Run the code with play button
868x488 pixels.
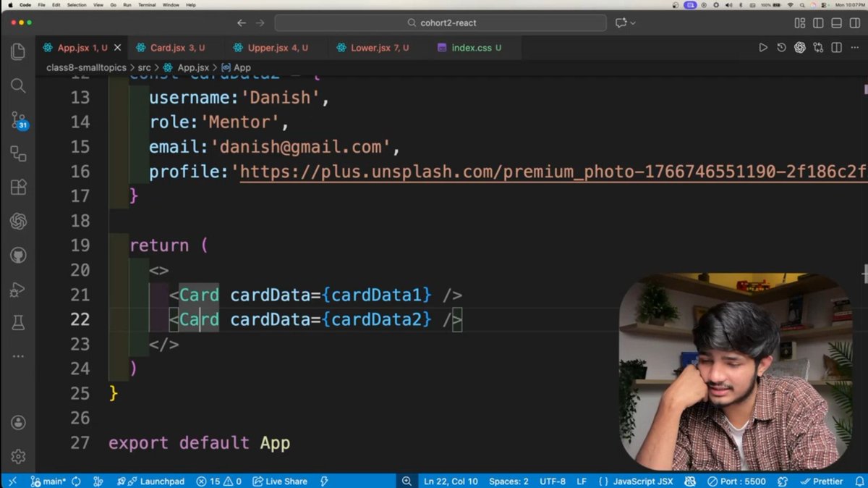tap(763, 48)
